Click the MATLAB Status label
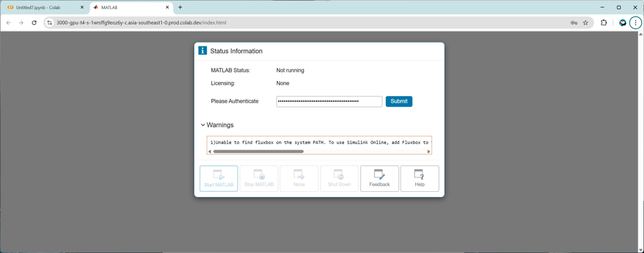Viewport: 644px width, 253px height. tap(231, 70)
